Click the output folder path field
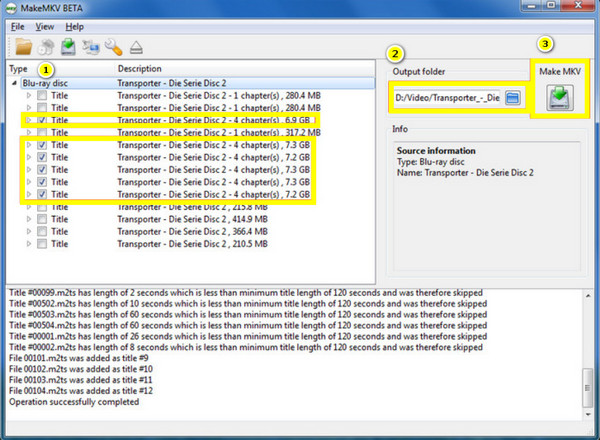Image resolution: width=600 pixels, height=440 pixels. click(447, 98)
